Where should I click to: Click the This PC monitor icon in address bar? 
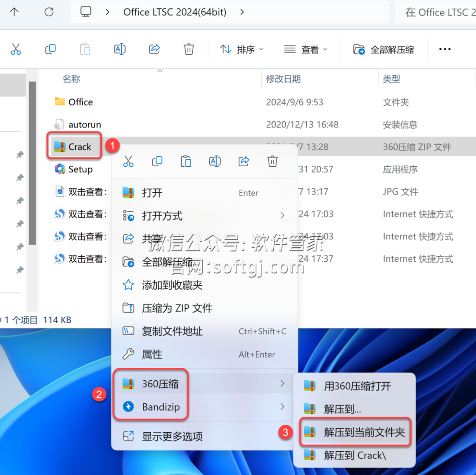click(x=86, y=12)
